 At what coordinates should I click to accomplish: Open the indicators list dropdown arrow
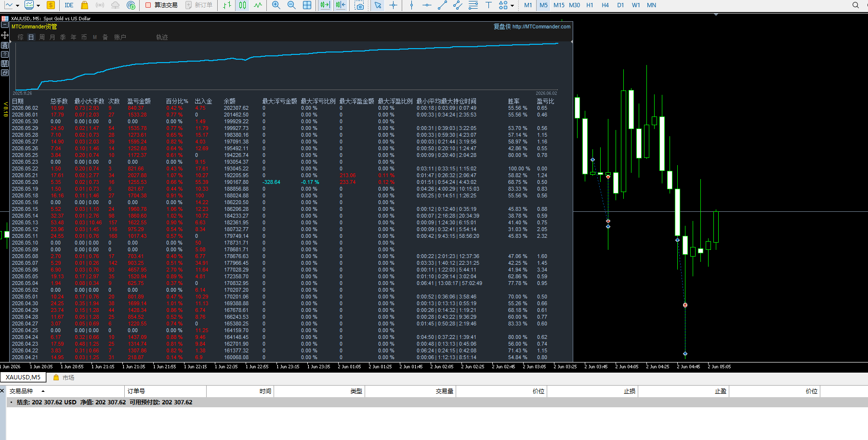coord(39,6)
